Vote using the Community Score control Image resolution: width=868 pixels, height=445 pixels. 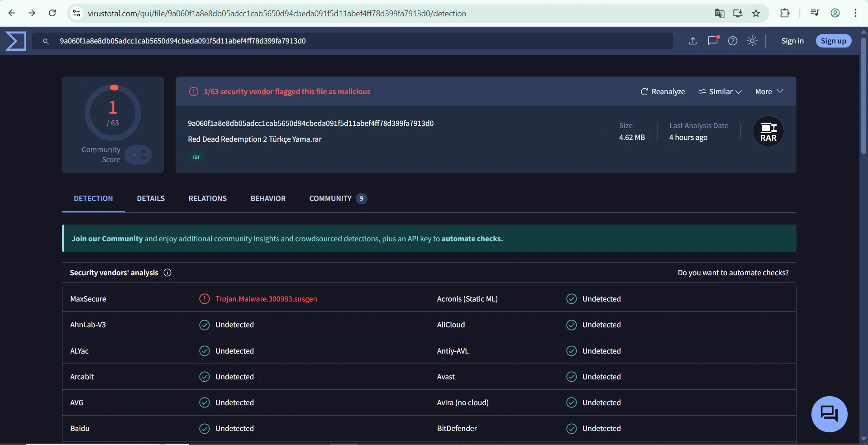(x=138, y=155)
